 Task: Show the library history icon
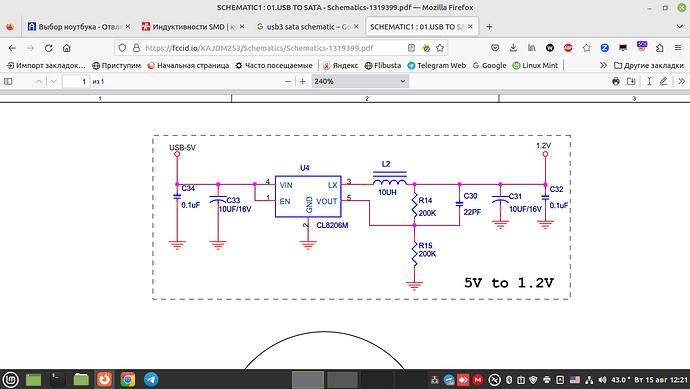coord(532,48)
